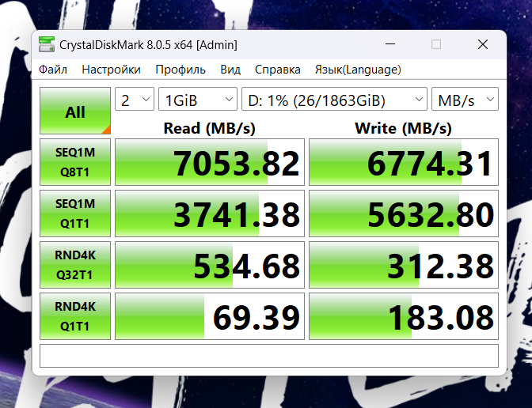
Task: Click the CrystalDiskMark app icon in title bar
Action: (x=47, y=44)
